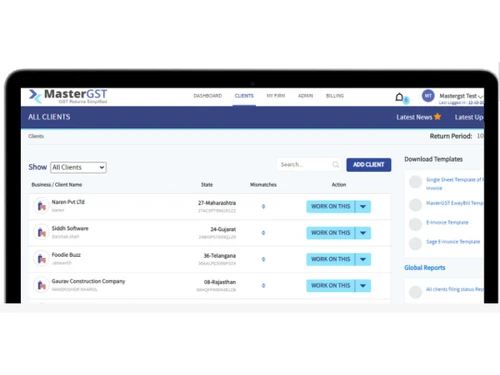Image resolution: width=500 pixels, height=375 pixels.
Task: Click mismatches count for Siddh Software
Action: pyautogui.click(x=263, y=233)
